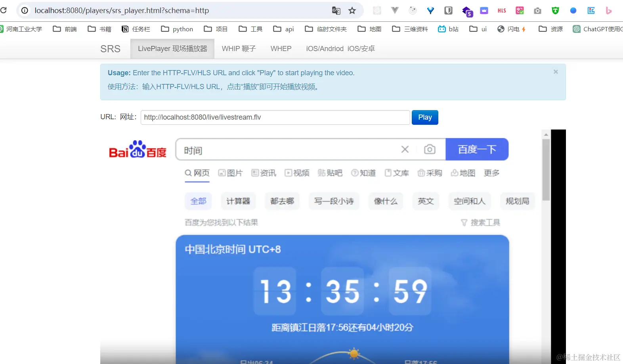Click the Baidu logo in the video
The height and width of the screenshot is (364, 623).
pos(138,149)
